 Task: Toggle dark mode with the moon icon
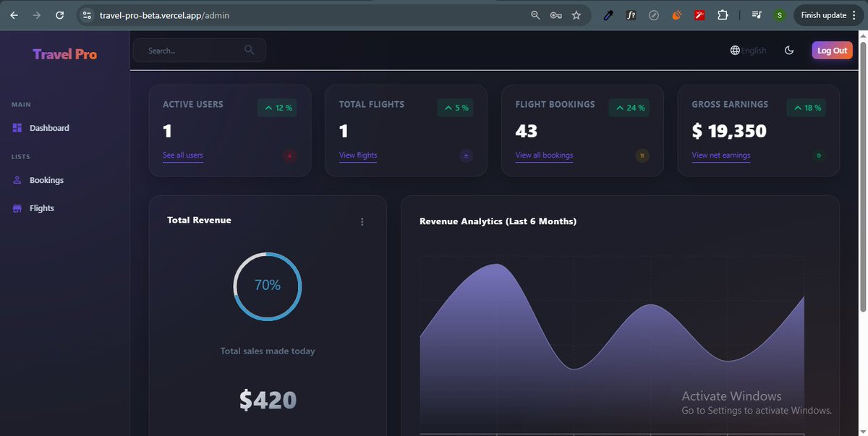click(x=789, y=50)
